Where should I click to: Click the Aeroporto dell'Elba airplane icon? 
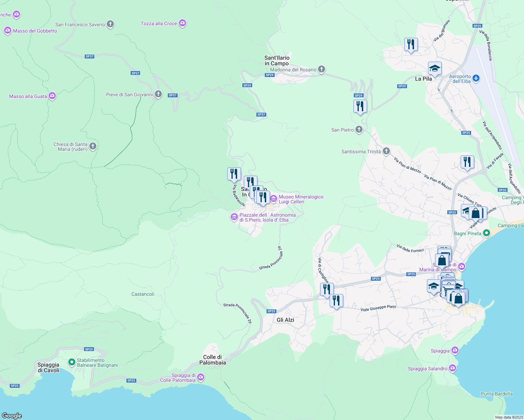click(476, 79)
